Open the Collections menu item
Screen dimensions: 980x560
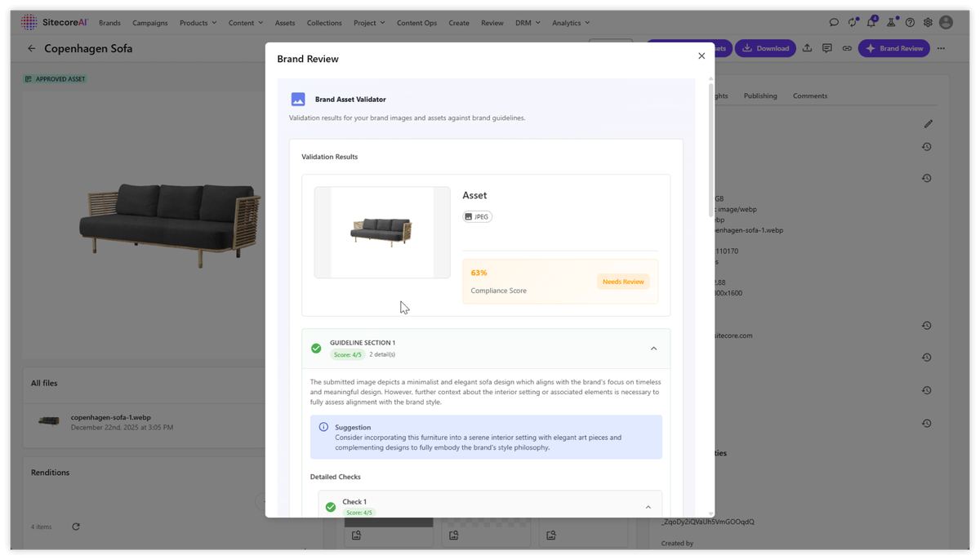click(324, 23)
